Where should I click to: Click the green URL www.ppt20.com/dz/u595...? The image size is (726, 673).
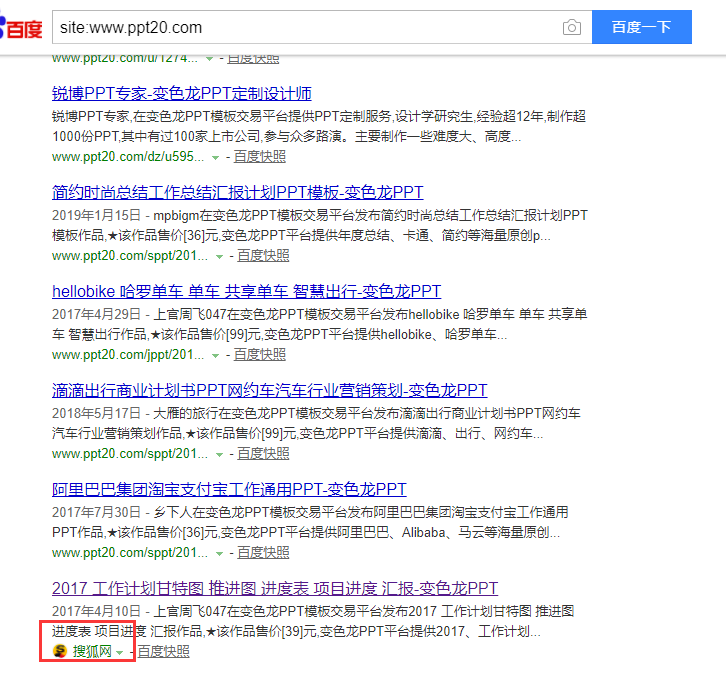point(128,156)
